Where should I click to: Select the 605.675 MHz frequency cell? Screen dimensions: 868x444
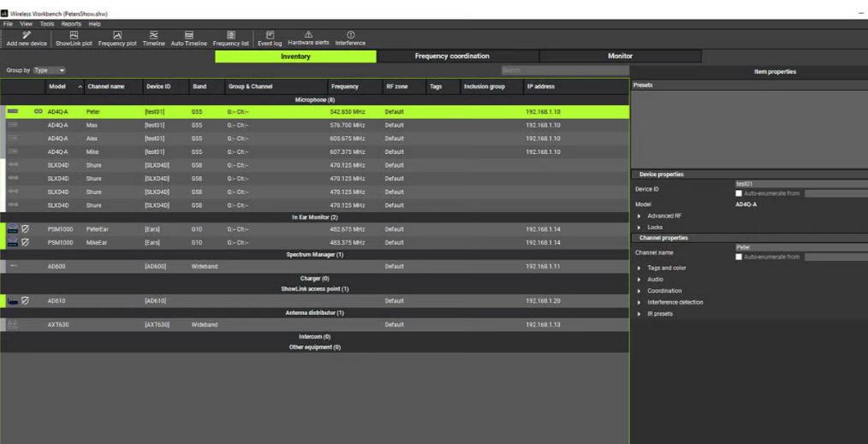tap(348, 139)
